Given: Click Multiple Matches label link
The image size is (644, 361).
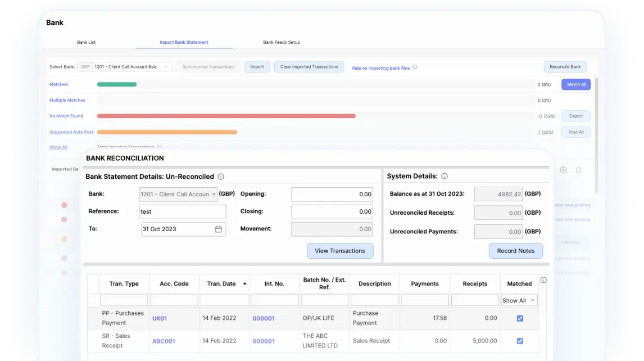Looking at the screenshot, I should (x=67, y=100).
